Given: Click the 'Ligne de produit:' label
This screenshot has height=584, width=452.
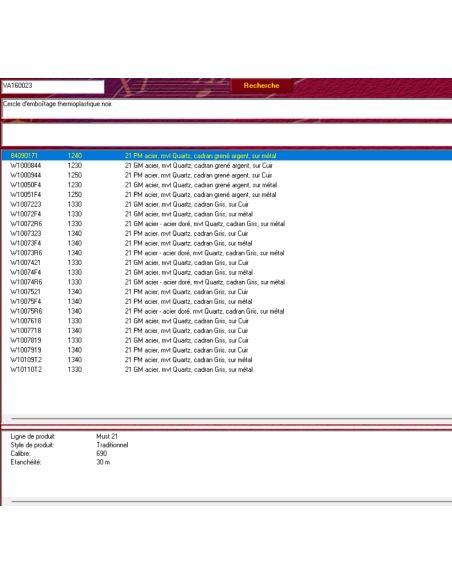Looking at the screenshot, I should (33, 436).
